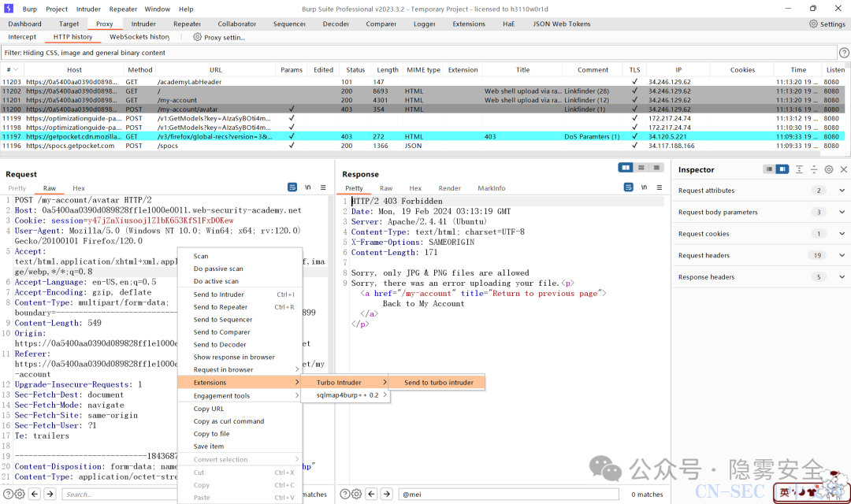Click the Request search help icon

pos(8,494)
